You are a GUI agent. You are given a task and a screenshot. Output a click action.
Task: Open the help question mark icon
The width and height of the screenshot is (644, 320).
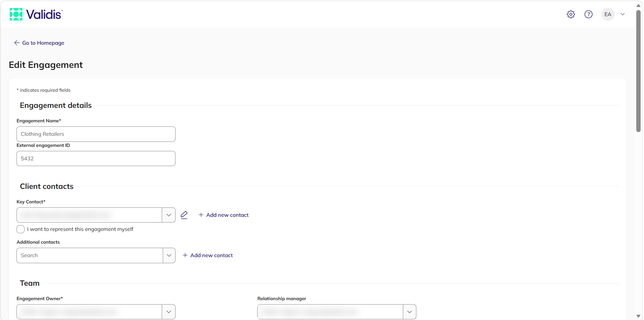click(x=589, y=14)
